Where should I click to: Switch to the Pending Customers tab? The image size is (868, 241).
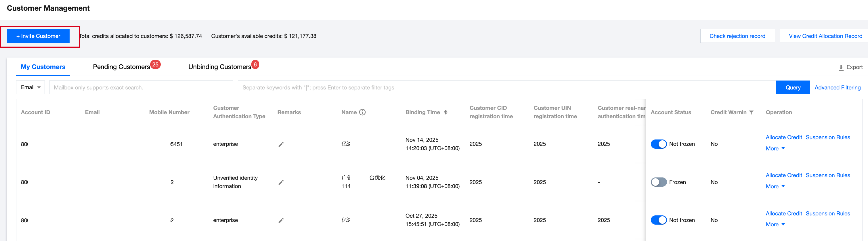(121, 67)
